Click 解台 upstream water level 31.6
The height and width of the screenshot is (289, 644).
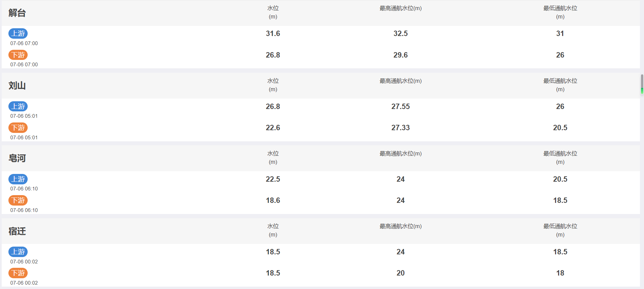click(273, 34)
